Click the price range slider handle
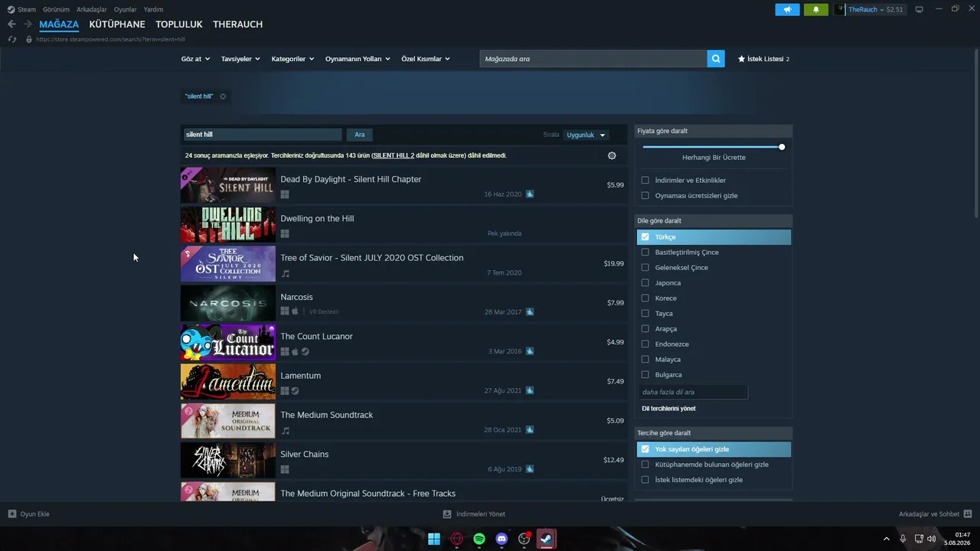This screenshot has height=551, width=980. click(782, 147)
